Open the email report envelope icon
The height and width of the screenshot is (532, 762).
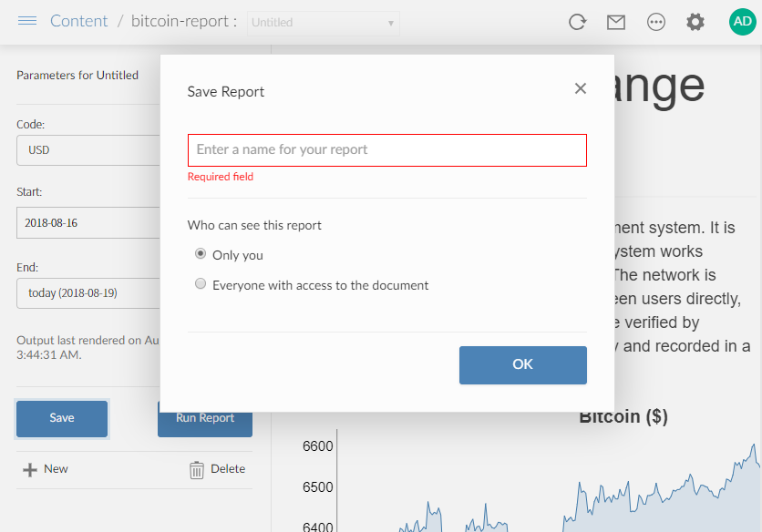point(616,22)
